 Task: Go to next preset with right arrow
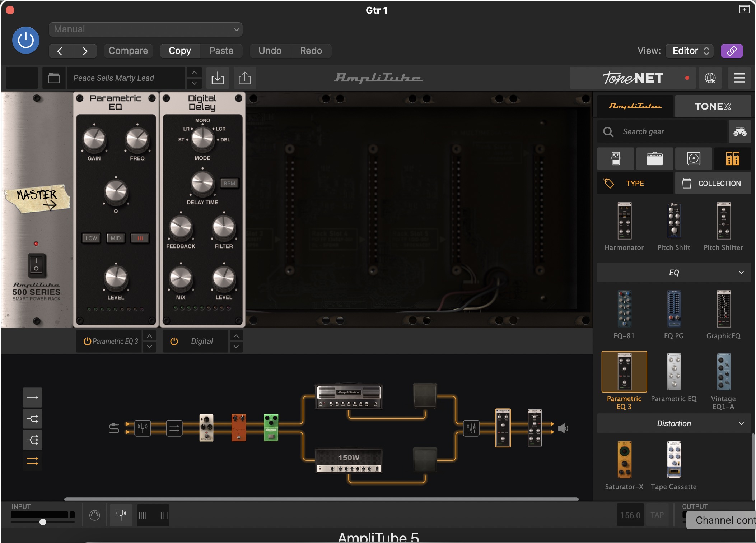pyautogui.click(x=85, y=51)
